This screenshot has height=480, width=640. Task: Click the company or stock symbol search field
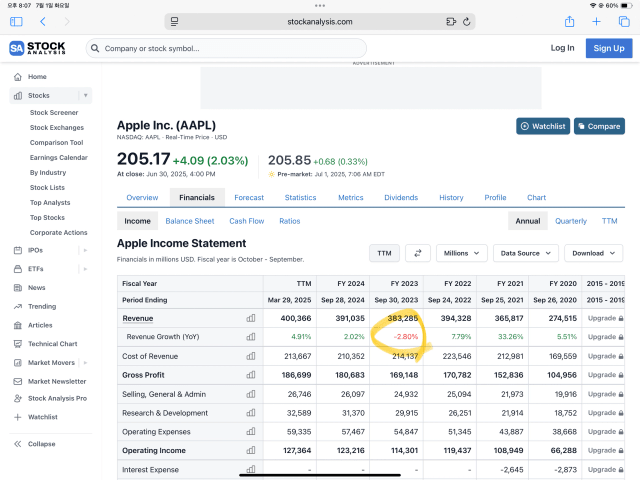[x=226, y=48]
